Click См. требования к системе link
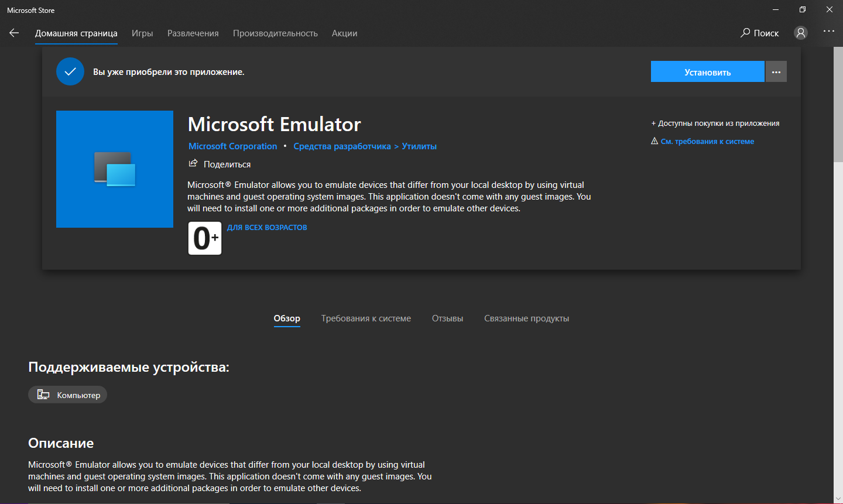The image size is (843, 504). 707,141
